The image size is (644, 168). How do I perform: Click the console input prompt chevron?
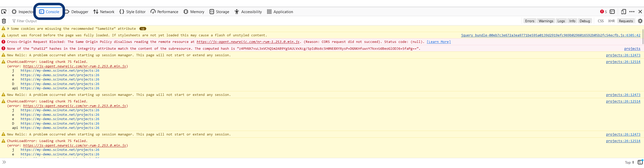click(x=4, y=162)
